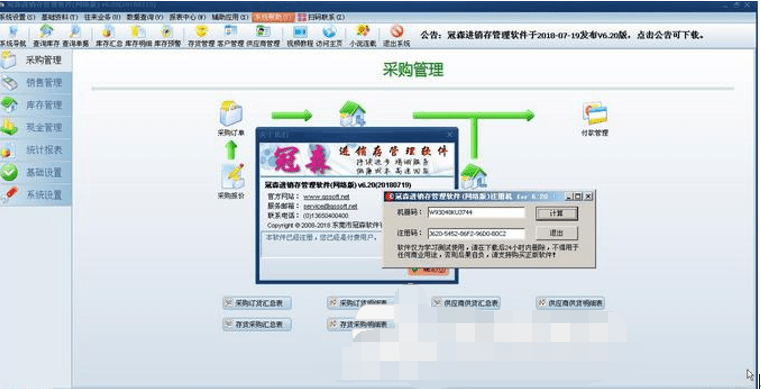
Task: Click the 退出 button in the keygen window
Action: [x=557, y=233]
